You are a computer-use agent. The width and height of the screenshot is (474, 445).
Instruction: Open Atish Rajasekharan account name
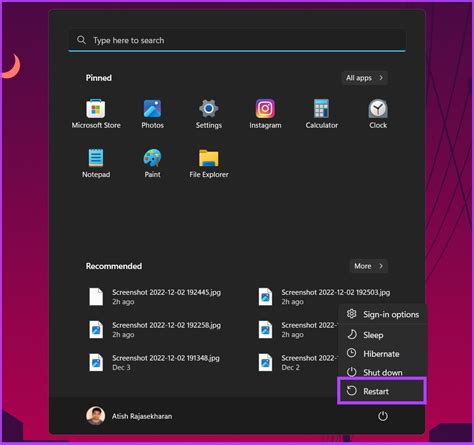[x=142, y=416]
